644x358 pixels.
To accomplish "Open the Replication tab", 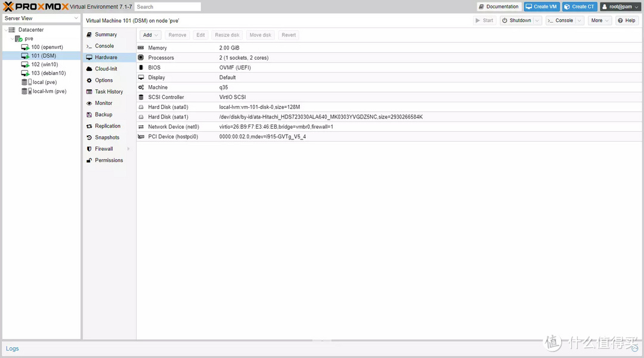I will [109, 126].
